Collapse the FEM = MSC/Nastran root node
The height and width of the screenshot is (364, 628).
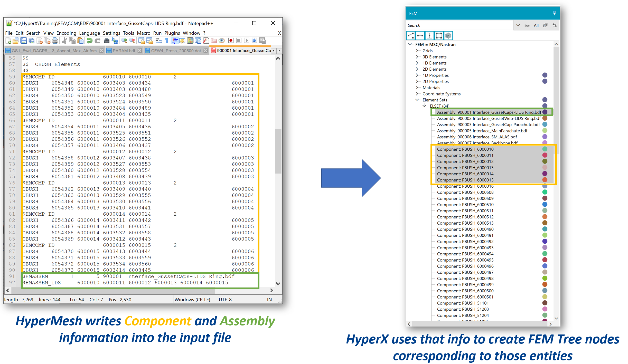click(x=410, y=44)
